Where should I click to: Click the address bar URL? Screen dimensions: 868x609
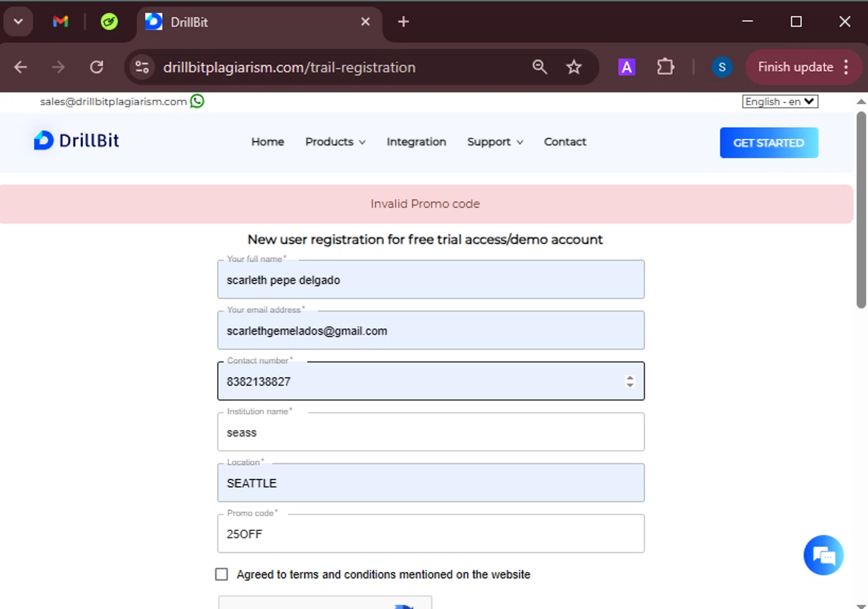pyautogui.click(x=289, y=67)
